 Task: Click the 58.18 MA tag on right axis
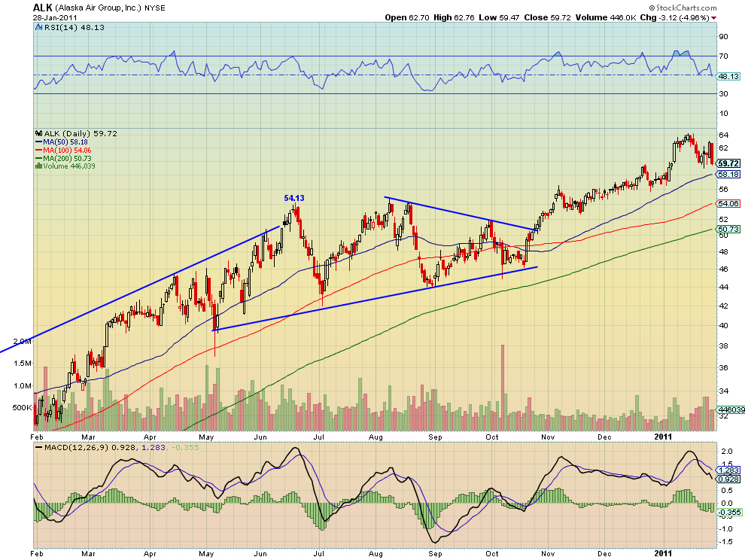tap(728, 175)
